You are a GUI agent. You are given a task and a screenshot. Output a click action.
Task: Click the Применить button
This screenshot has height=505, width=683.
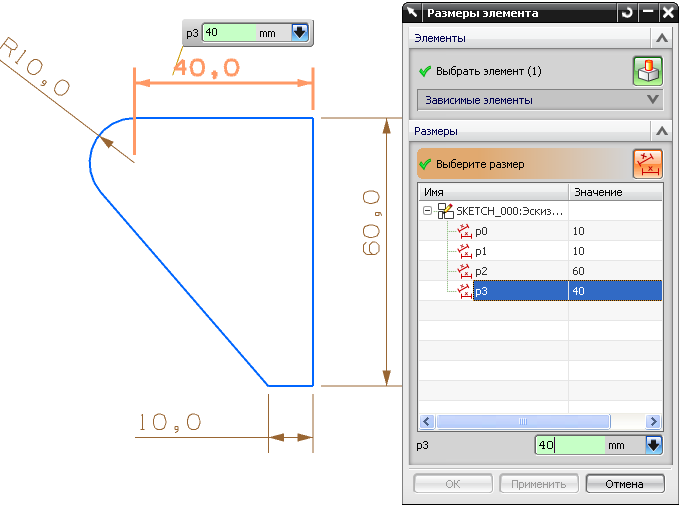click(538, 484)
